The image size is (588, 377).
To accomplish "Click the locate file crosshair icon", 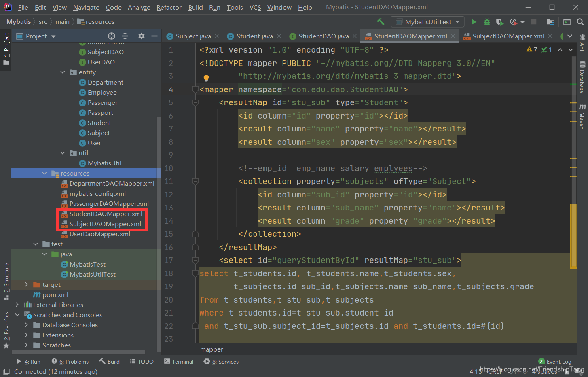I will pos(112,36).
